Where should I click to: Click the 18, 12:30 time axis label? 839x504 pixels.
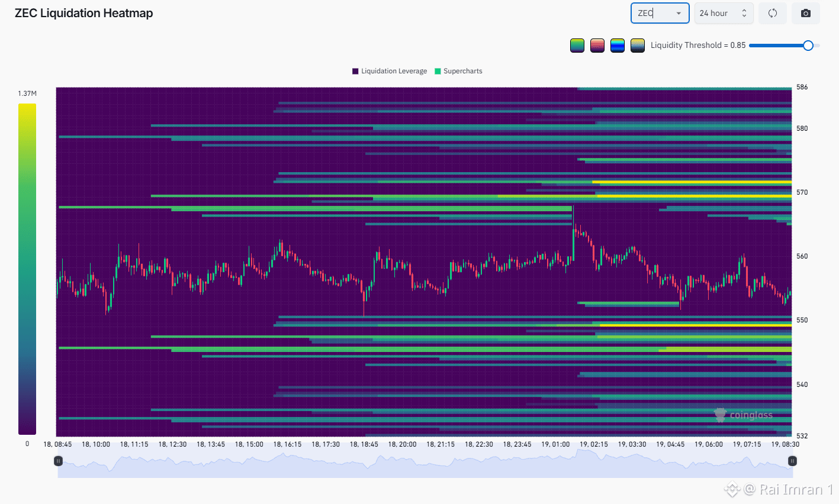click(172, 444)
